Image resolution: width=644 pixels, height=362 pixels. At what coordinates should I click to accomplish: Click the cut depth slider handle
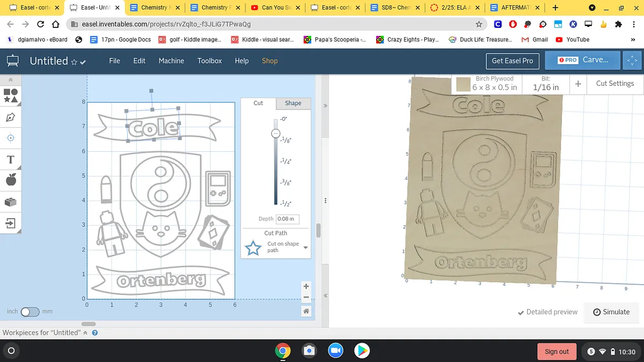point(275,133)
